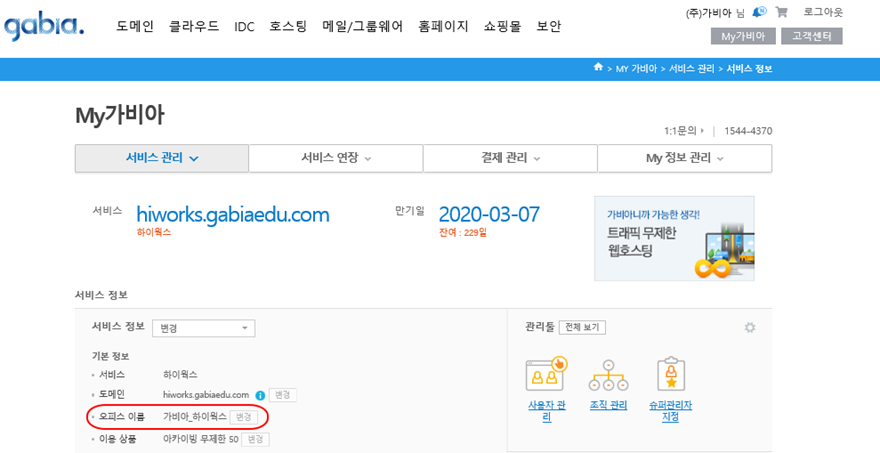Open the 사용자 관리 icon
The width and height of the screenshot is (880, 453).
point(547,374)
